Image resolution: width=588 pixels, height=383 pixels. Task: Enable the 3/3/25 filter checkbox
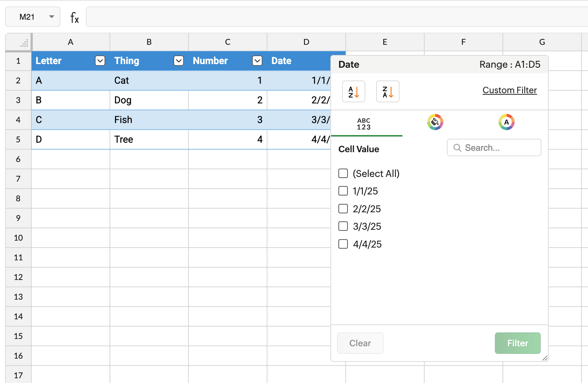click(343, 226)
